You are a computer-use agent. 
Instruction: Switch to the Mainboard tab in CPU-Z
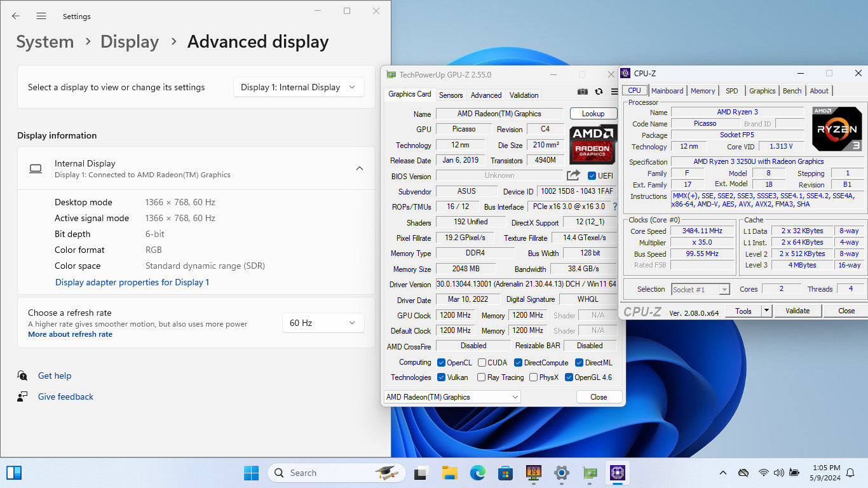[x=667, y=91]
